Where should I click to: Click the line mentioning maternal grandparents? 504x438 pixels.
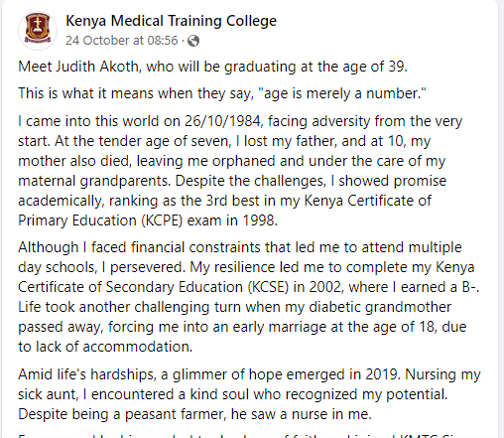point(232,181)
